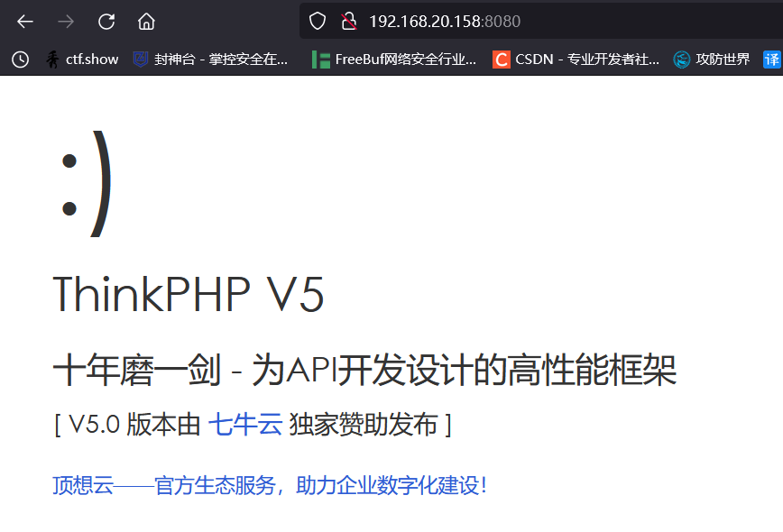Click the insecure connection padlock icon
Viewport: 783px width, 532px height.
pyautogui.click(x=348, y=22)
